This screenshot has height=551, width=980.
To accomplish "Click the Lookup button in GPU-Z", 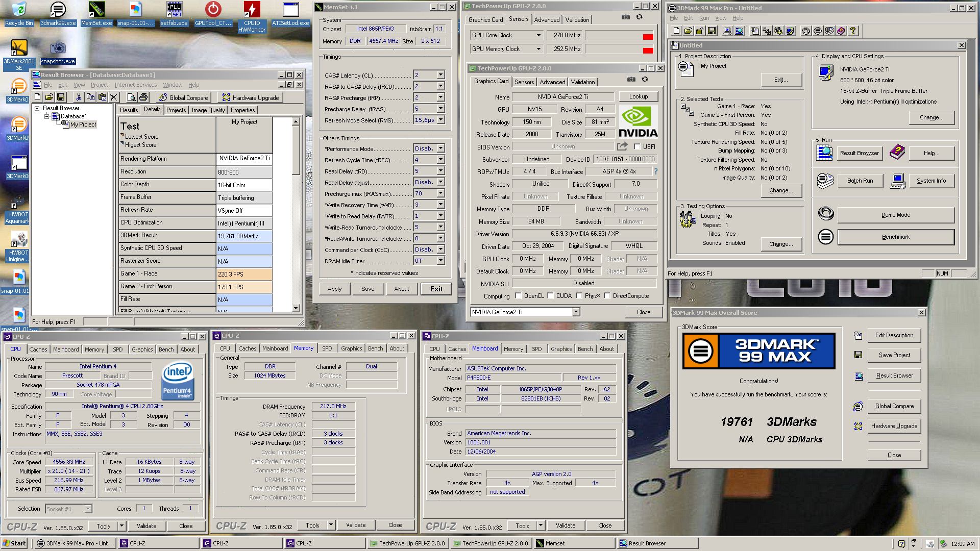I will 639,96.
